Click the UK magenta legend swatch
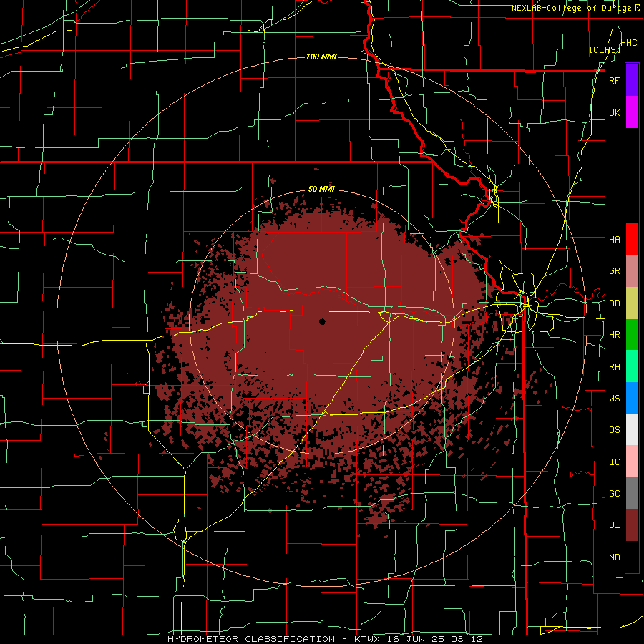This screenshot has width=644, height=644. (632, 112)
